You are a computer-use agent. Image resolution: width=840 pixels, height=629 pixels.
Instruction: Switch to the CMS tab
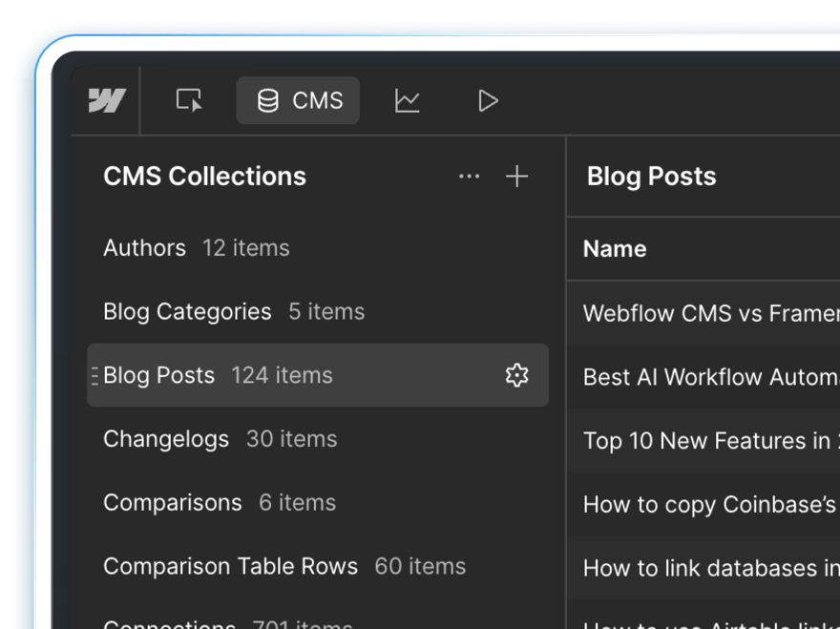pos(298,101)
